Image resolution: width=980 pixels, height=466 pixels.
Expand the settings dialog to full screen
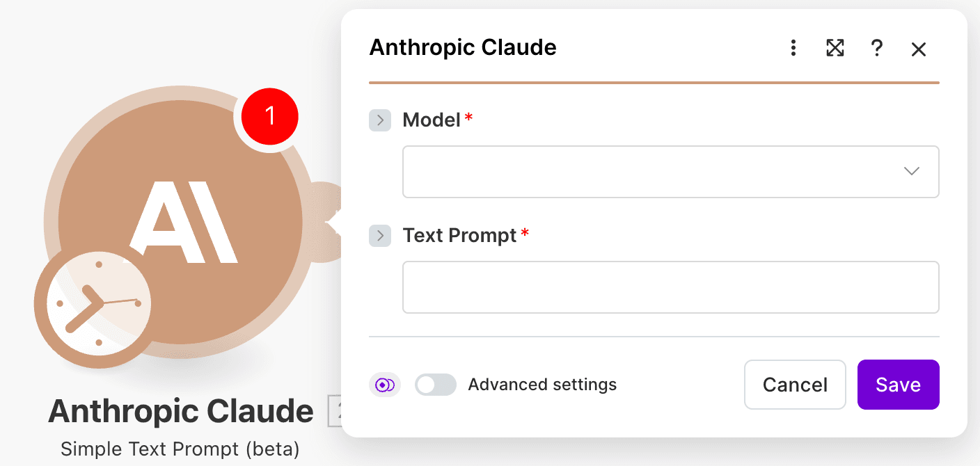point(835,49)
